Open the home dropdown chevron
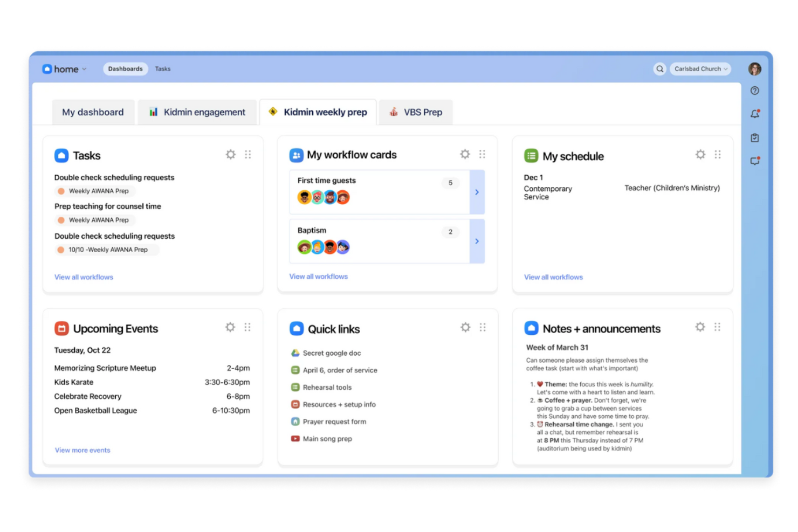The image size is (798, 532). pyautogui.click(x=84, y=69)
